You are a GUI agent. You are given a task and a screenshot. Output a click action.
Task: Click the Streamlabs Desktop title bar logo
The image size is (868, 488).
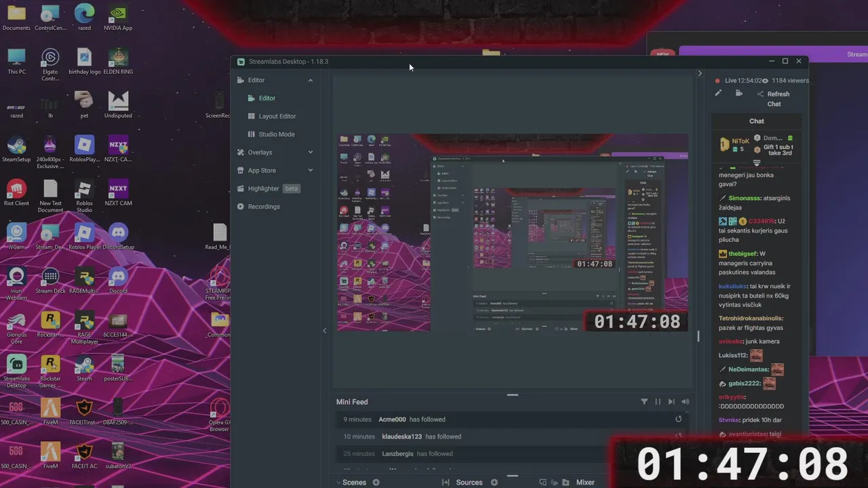pos(241,62)
